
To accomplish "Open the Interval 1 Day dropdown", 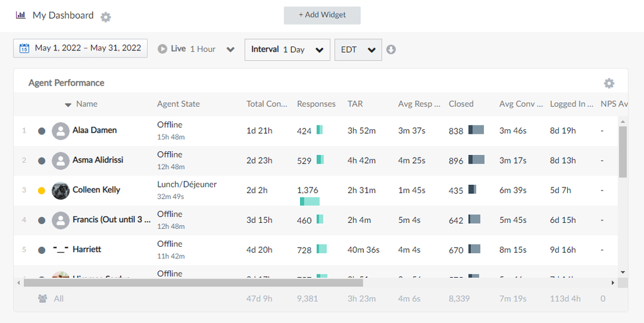I will pyautogui.click(x=287, y=50).
